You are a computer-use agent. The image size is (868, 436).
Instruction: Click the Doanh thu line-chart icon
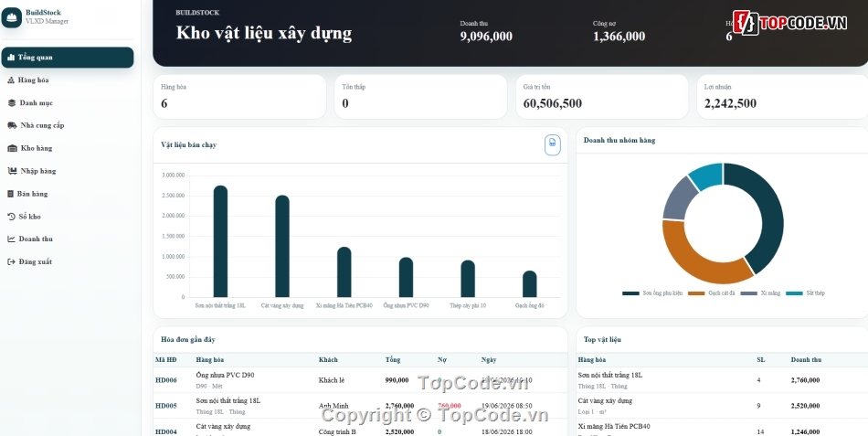point(11,239)
